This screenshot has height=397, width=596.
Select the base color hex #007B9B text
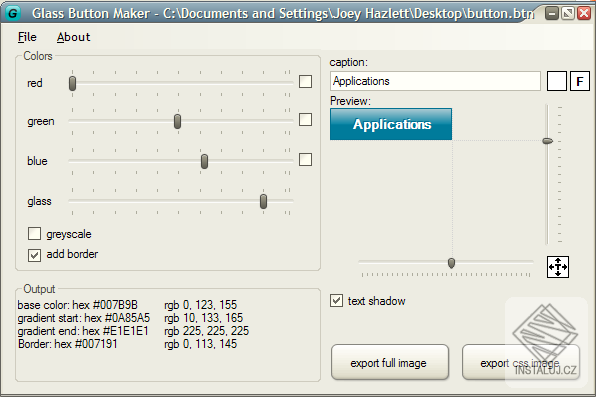pos(78,305)
